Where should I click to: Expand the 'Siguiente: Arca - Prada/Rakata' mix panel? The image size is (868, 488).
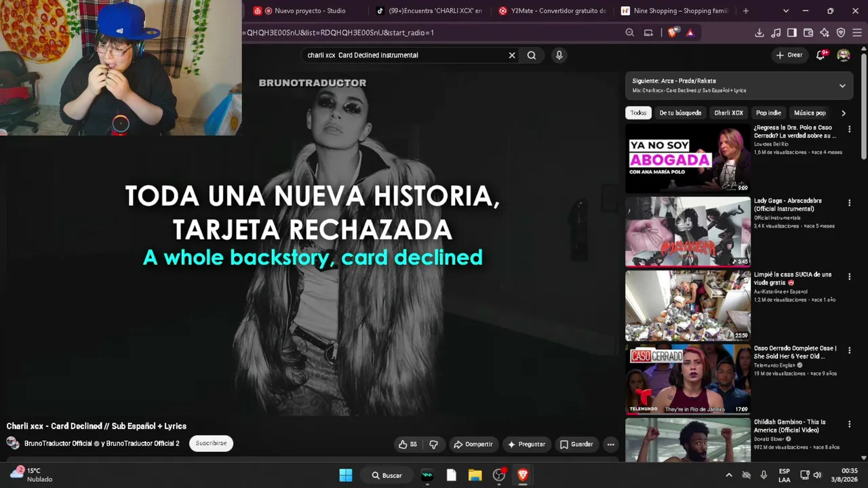tap(842, 85)
